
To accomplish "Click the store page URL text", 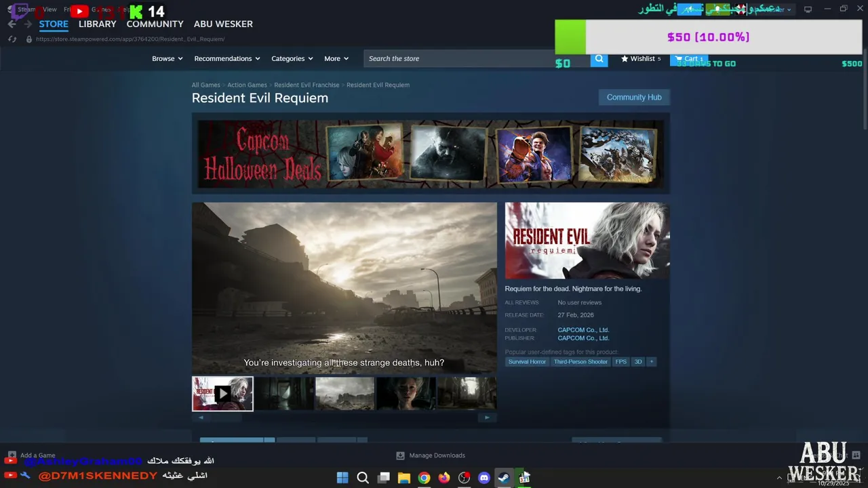I will coord(130,39).
